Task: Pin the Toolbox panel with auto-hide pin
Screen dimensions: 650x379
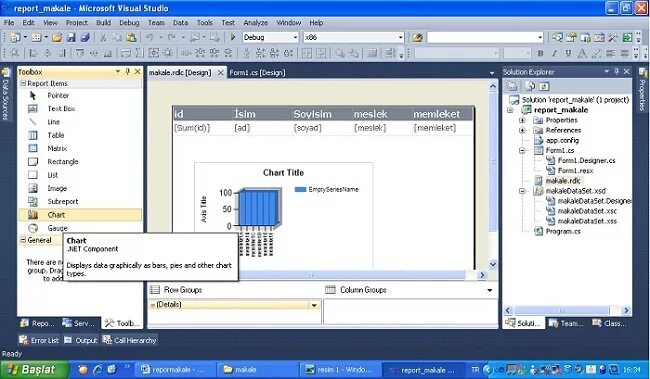Action: (128, 72)
